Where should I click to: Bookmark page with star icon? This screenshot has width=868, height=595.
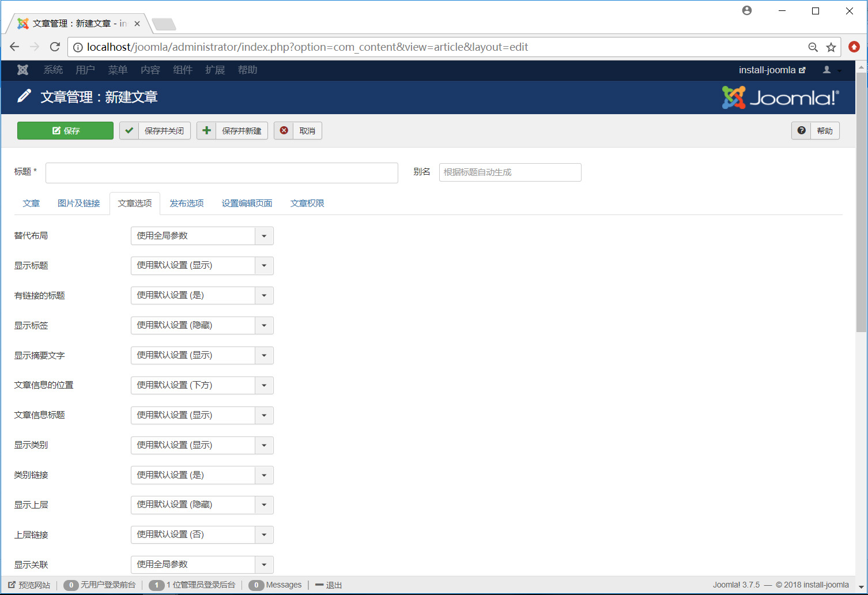pyautogui.click(x=831, y=47)
